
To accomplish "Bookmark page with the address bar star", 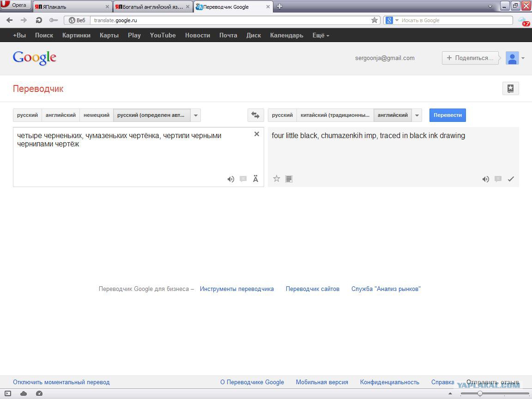I will (x=374, y=20).
